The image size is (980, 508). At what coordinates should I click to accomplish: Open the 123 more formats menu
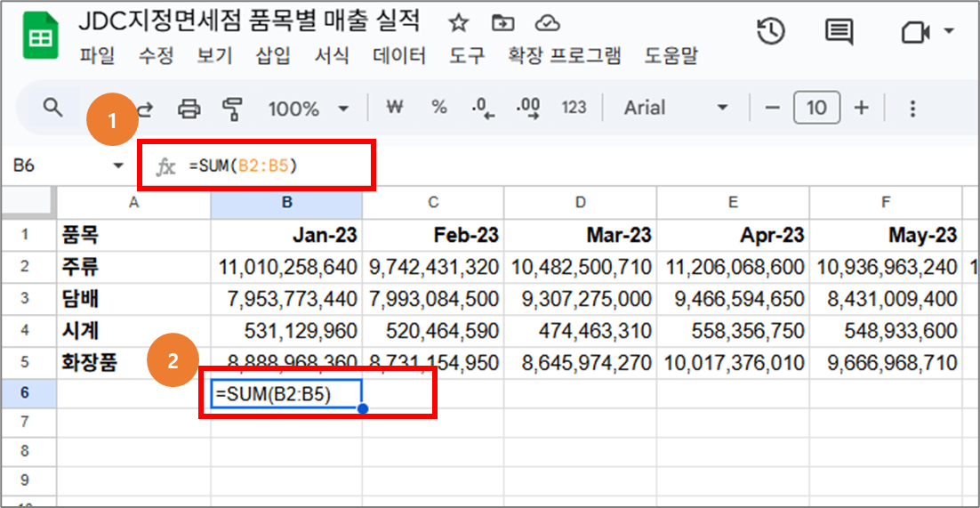pyautogui.click(x=574, y=109)
